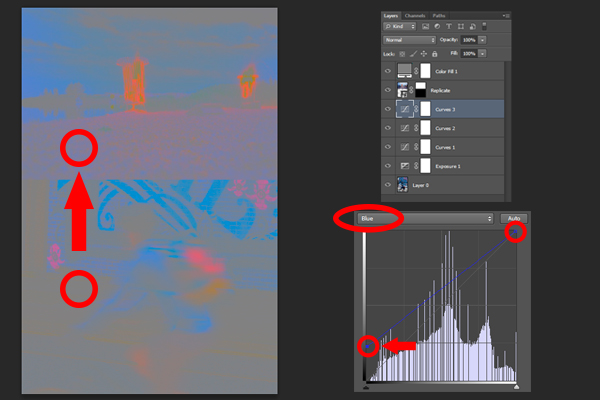Open the Kind filter dropdown
The height and width of the screenshot is (400, 600).
click(400, 26)
